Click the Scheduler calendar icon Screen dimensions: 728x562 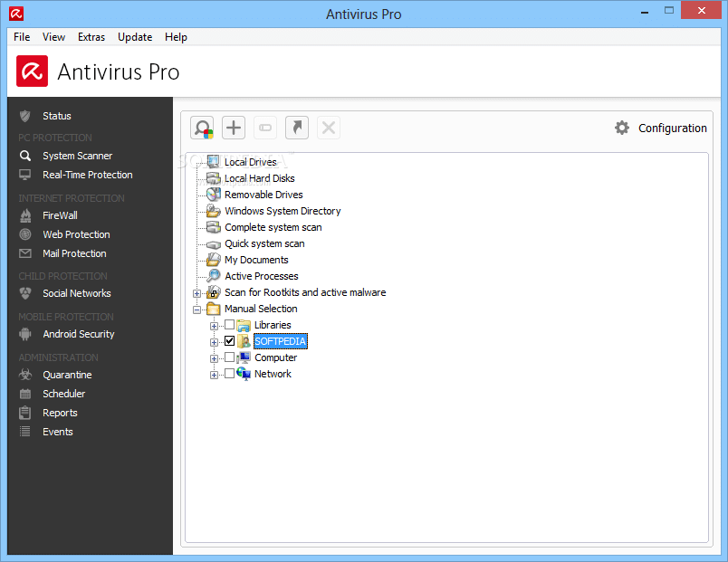(25, 394)
